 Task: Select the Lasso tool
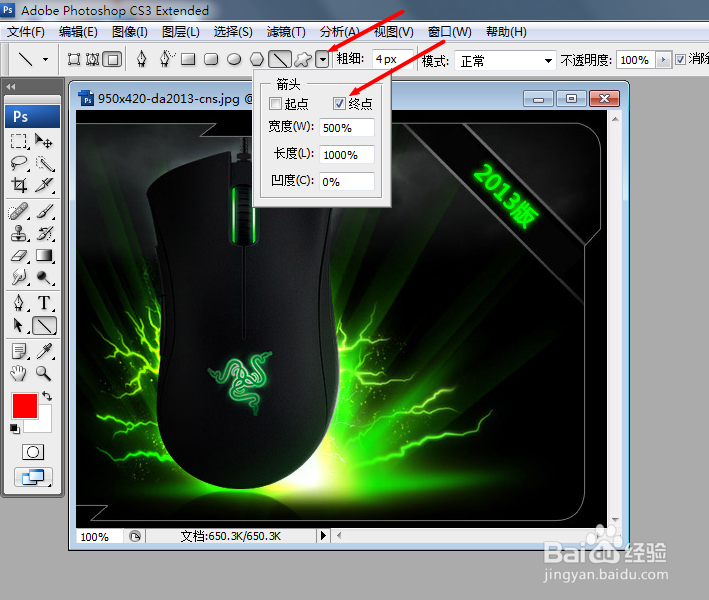tap(19, 163)
